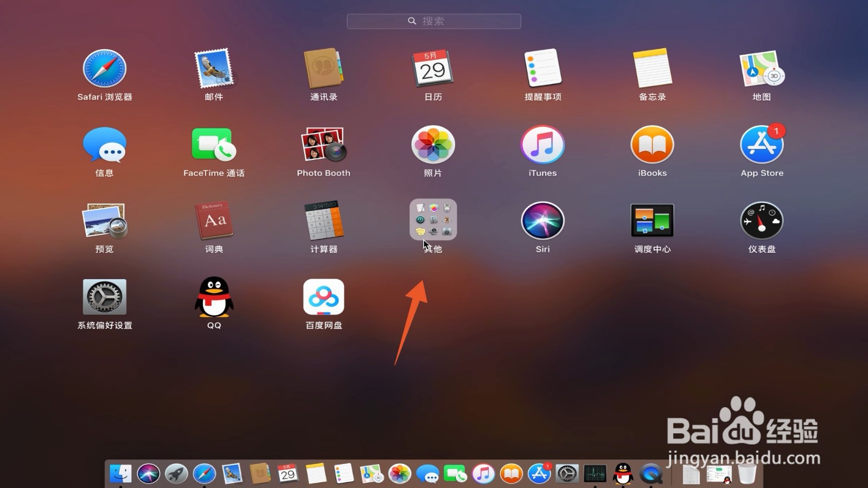This screenshot has width=868, height=488.
Task: Open 调度中心 in Launchpad
Action: (653, 221)
